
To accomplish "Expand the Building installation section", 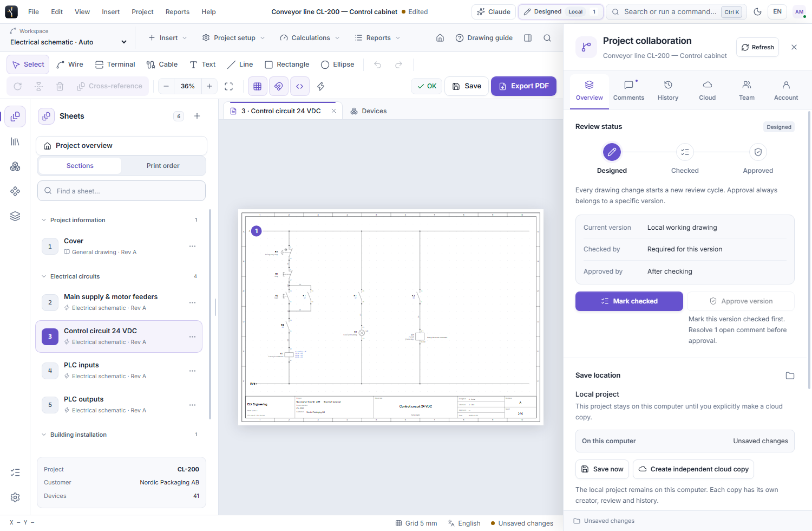I will click(x=120, y=435).
